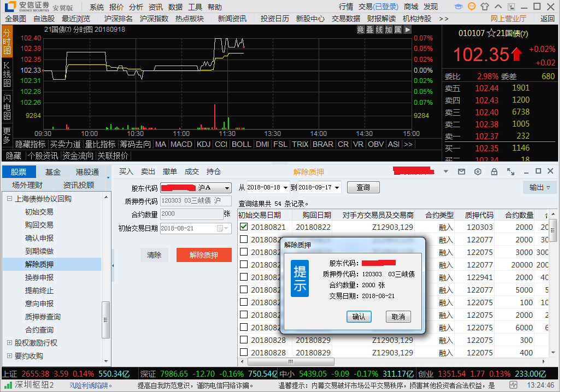Open the 网上营业厅 link

click(508, 19)
